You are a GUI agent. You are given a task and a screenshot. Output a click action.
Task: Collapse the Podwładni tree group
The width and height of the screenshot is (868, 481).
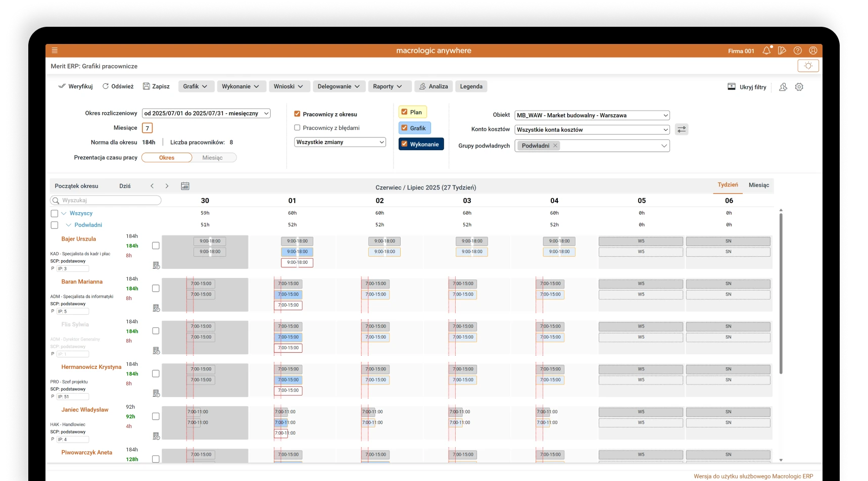[69, 225]
